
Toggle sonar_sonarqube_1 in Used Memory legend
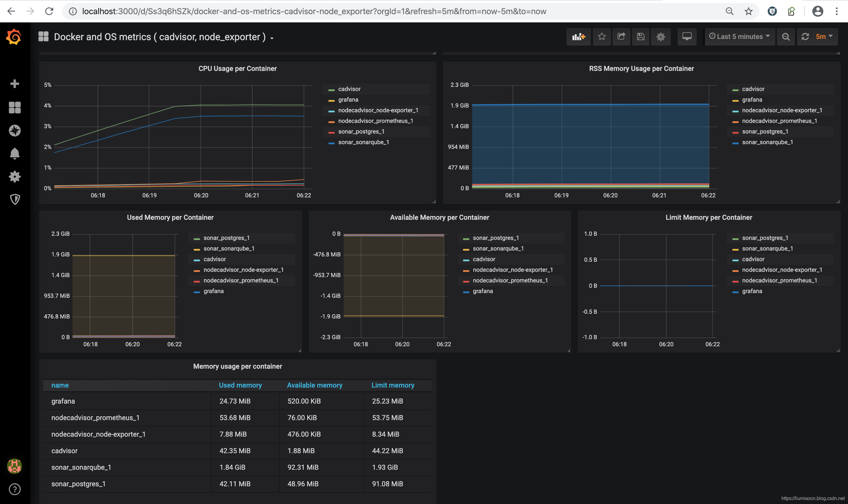(x=229, y=249)
